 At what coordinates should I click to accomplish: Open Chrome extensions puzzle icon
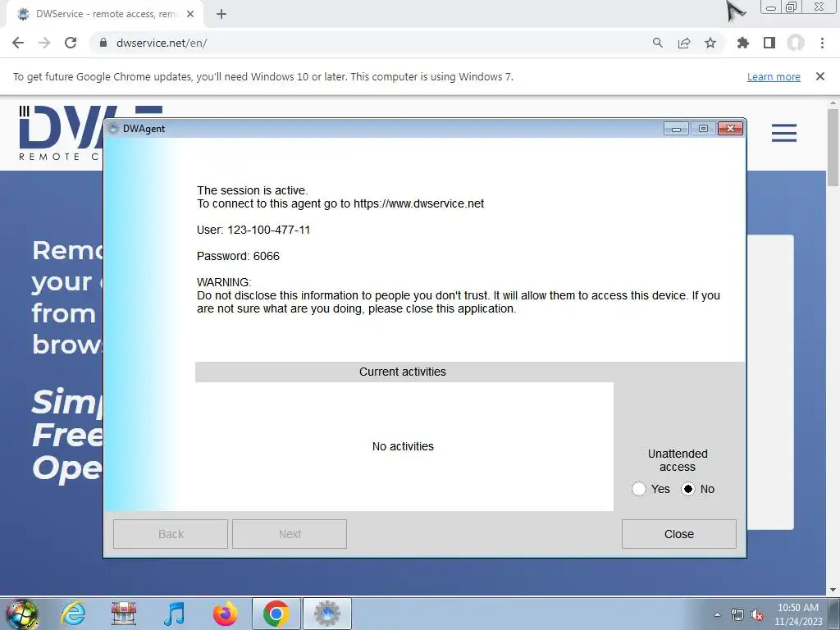point(743,43)
